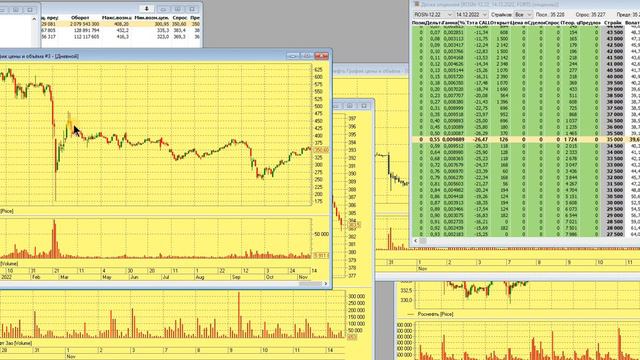
Task: Click the Страйк column header
Action: coord(613,23)
